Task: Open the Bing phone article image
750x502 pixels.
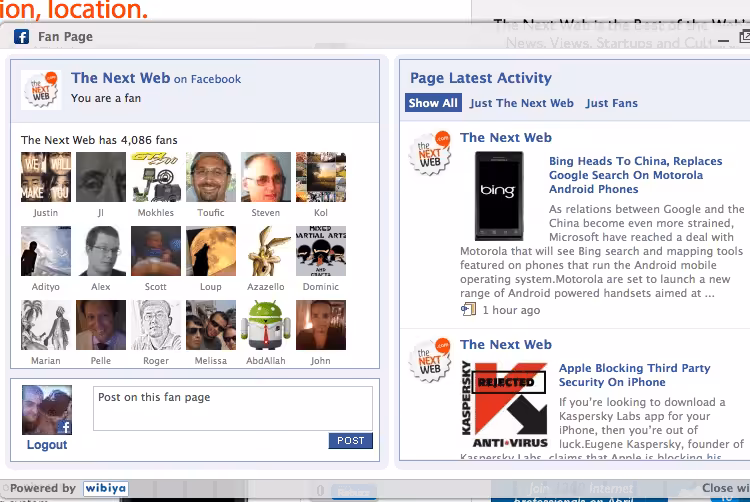Action: click(499, 196)
